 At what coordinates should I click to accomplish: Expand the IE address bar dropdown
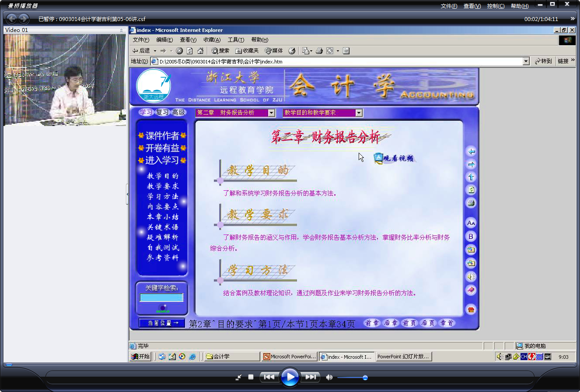526,62
